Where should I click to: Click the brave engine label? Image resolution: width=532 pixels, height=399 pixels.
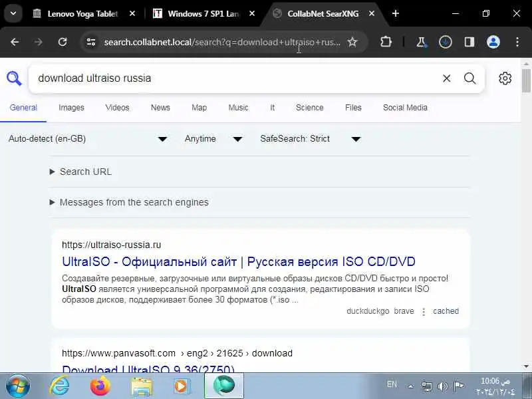coord(404,311)
